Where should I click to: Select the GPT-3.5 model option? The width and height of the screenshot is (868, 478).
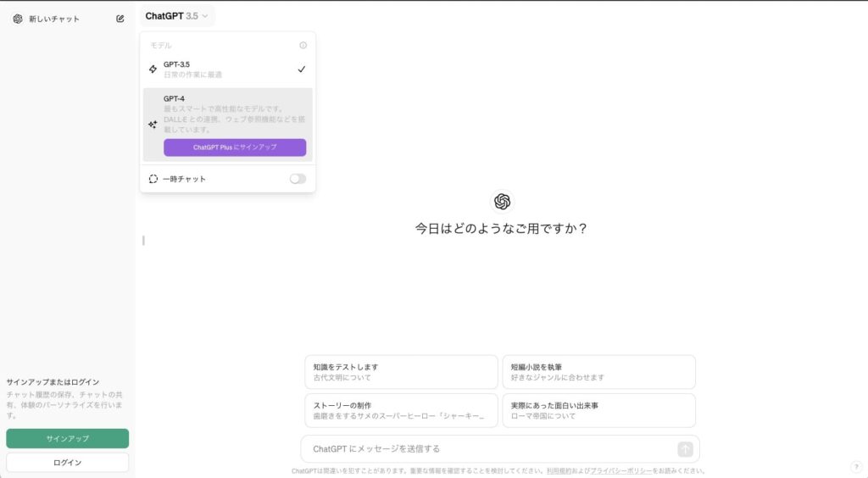pyautogui.click(x=227, y=69)
